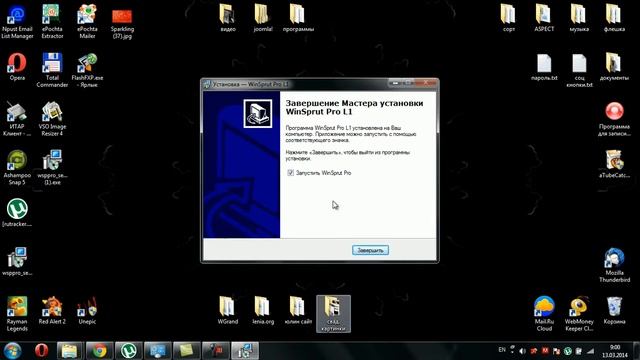Close the WinSprut Pro L1 installer window

[x=427, y=83]
